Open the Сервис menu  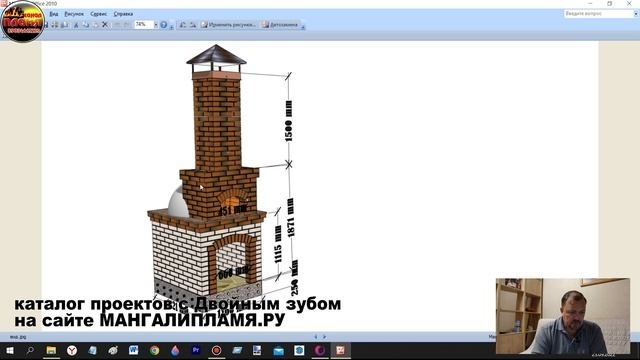coord(98,14)
